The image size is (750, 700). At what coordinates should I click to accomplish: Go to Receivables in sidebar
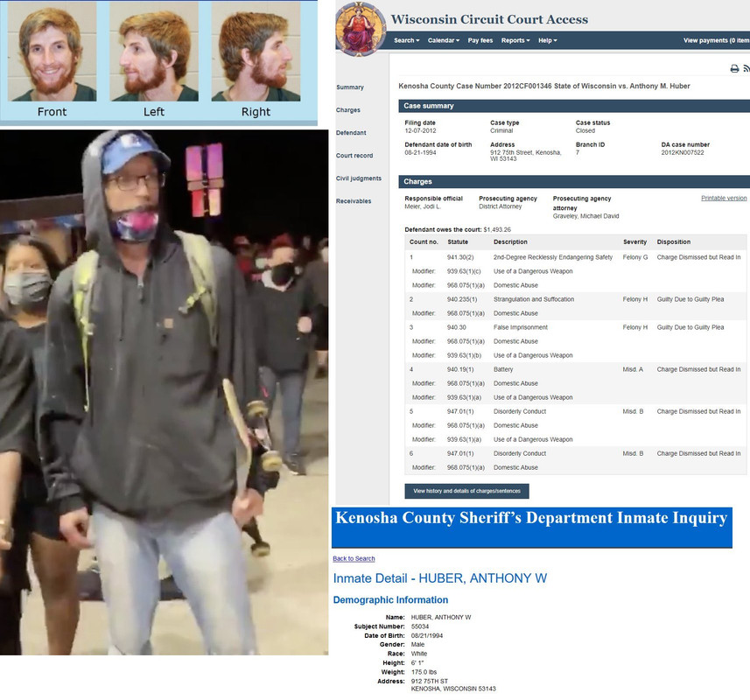(x=353, y=201)
